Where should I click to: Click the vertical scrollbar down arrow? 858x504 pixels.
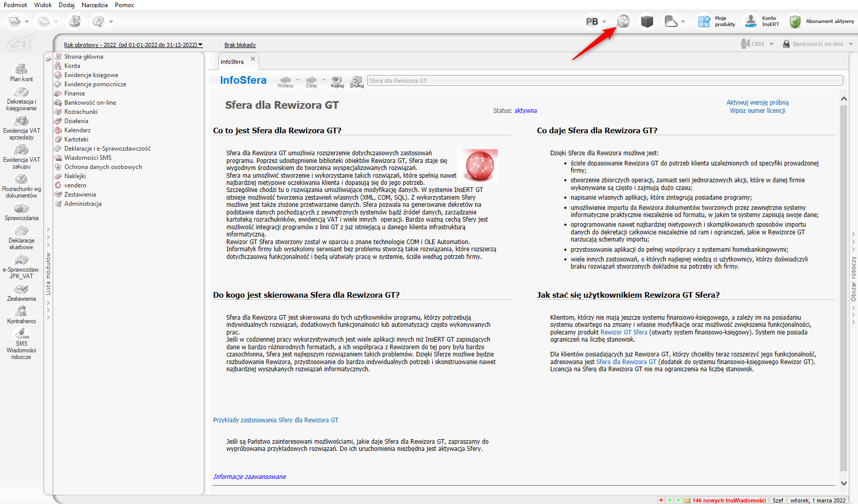[844, 483]
